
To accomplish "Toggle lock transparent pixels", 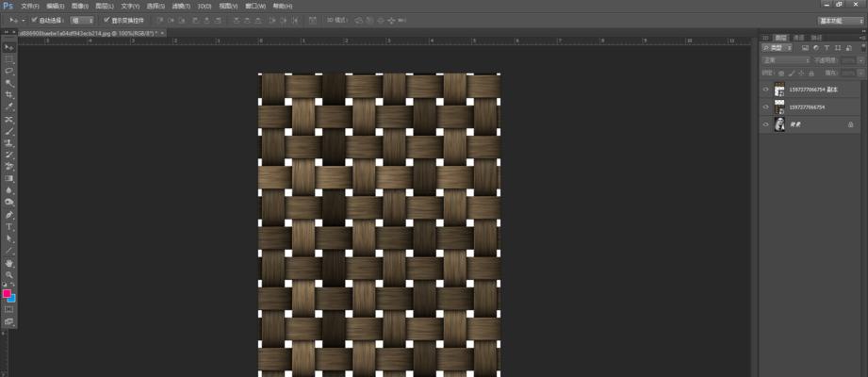I will 781,74.
